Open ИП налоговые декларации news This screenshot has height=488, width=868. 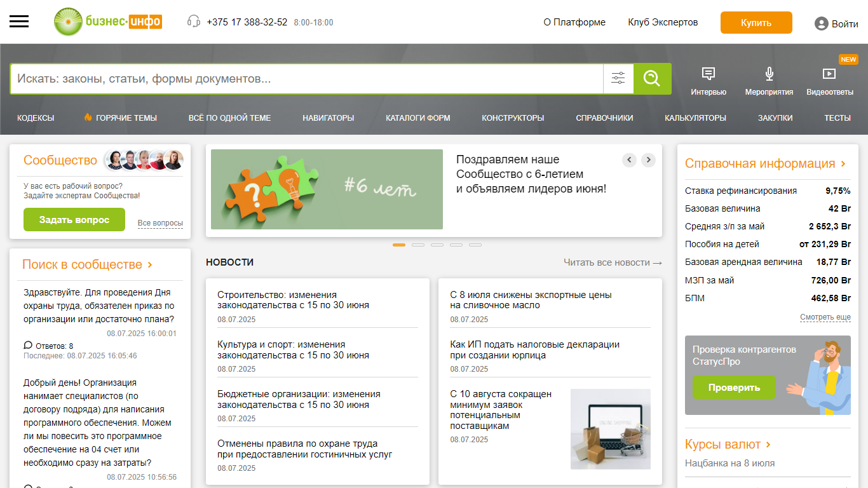(535, 350)
